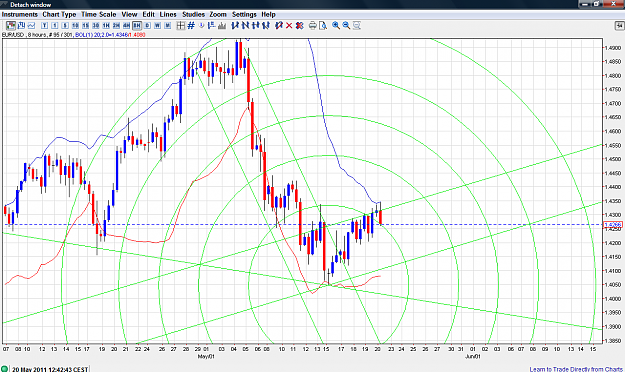The height and width of the screenshot is (372, 625).
Task: Click the May/01 date axis label
Action: pos(206,356)
